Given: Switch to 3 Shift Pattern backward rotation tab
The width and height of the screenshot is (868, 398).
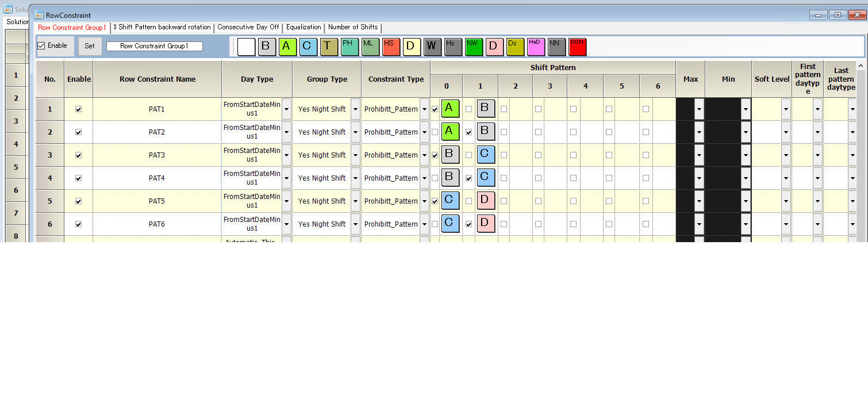Looking at the screenshot, I should pos(162,27).
